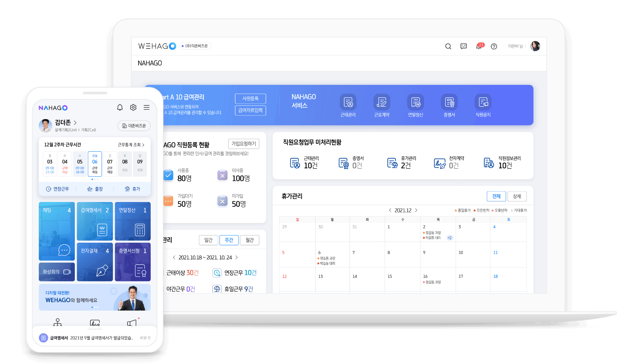Open the 더존비즈온 company chip on phone
The height and width of the screenshot is (364, 631).
point(134,126)
